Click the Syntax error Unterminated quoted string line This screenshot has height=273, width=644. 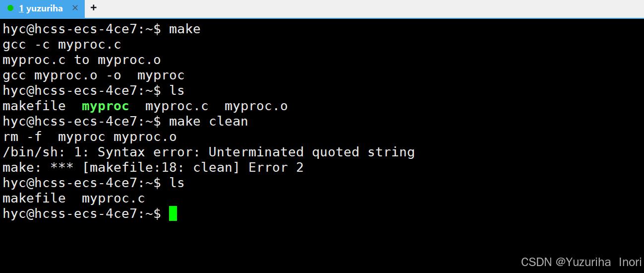[x=208, y=152]
